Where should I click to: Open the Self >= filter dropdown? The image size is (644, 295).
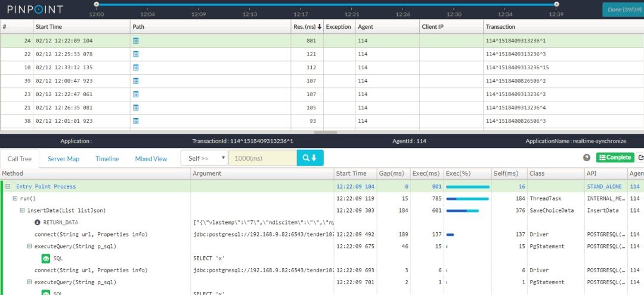(x=205, y=158)
